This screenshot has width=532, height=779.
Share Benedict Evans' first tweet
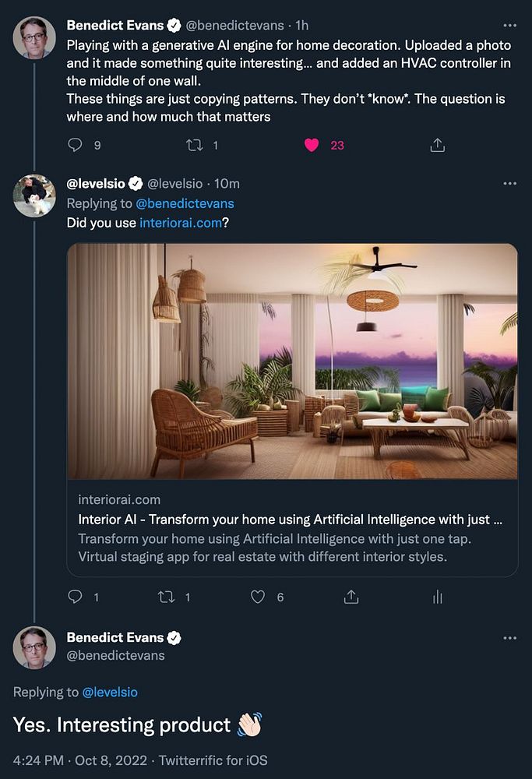point(437,145)
